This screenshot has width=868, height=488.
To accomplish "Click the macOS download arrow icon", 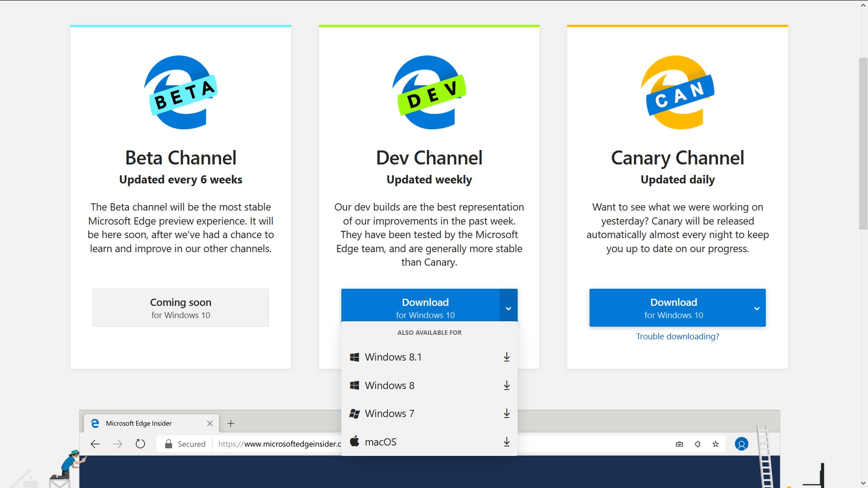I will 507,442.
